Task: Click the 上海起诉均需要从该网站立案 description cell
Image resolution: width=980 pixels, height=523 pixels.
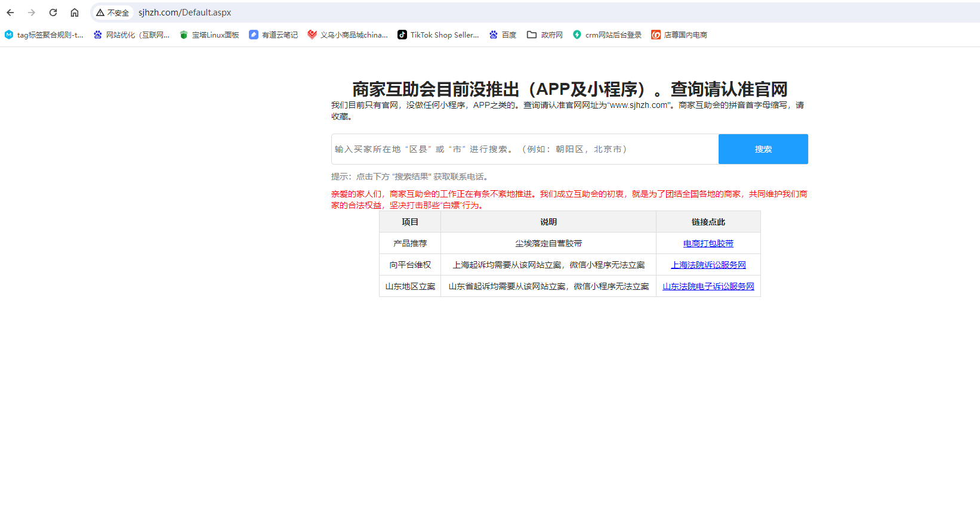Action: click(x=548, y=265)
